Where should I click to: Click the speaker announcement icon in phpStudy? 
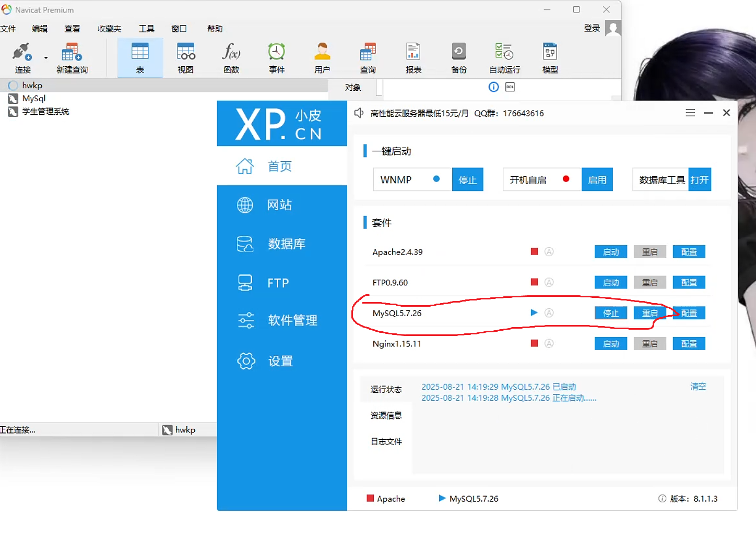[359, 113]
